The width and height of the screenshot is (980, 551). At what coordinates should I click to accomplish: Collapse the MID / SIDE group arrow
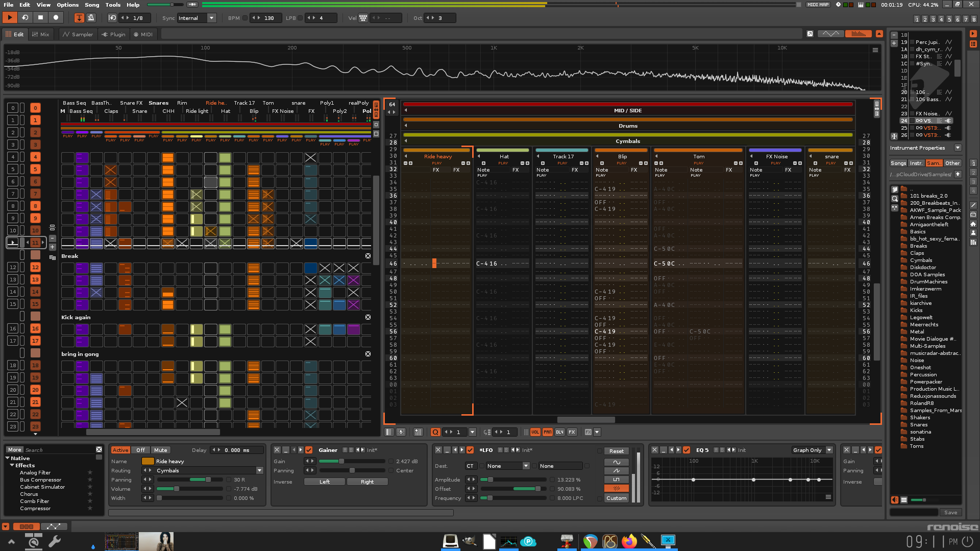pyautogui.click(x=406, y=110)
